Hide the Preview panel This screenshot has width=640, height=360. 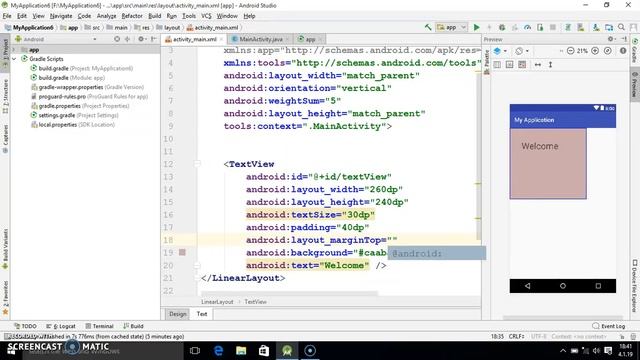click(624, 39)
